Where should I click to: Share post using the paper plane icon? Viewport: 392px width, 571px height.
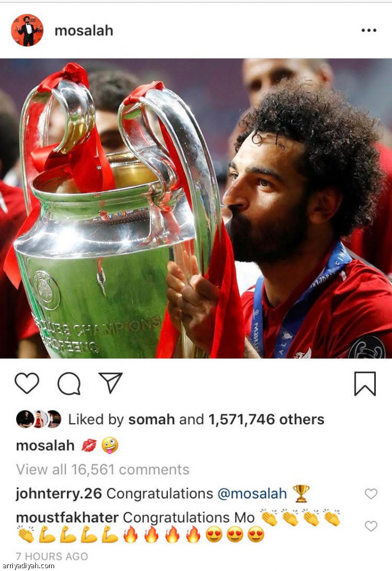(x=110, y=383)
